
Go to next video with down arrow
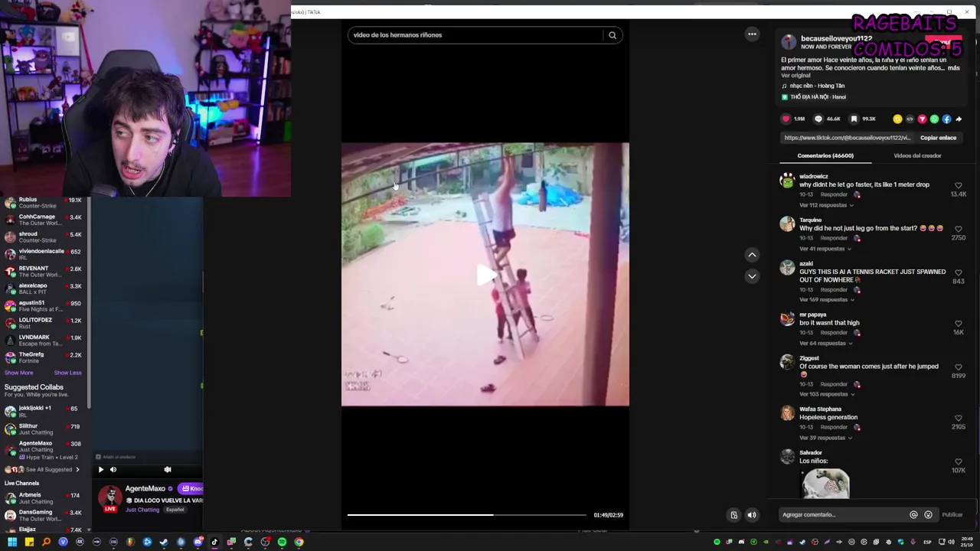[752, 275]
